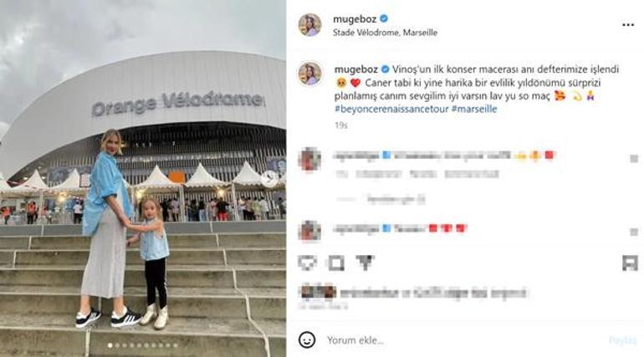Click the like heart icon below the comments

pyautogui.click(x=307, y=263)
